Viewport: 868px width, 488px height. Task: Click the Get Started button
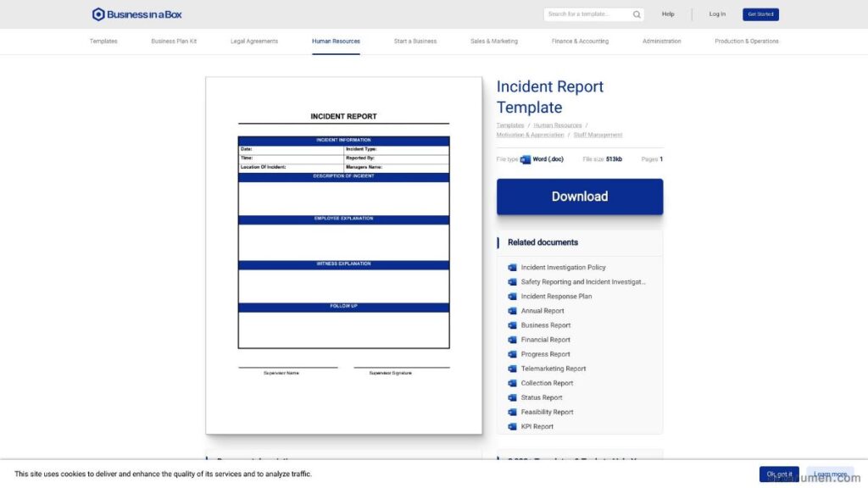point(760,14)
